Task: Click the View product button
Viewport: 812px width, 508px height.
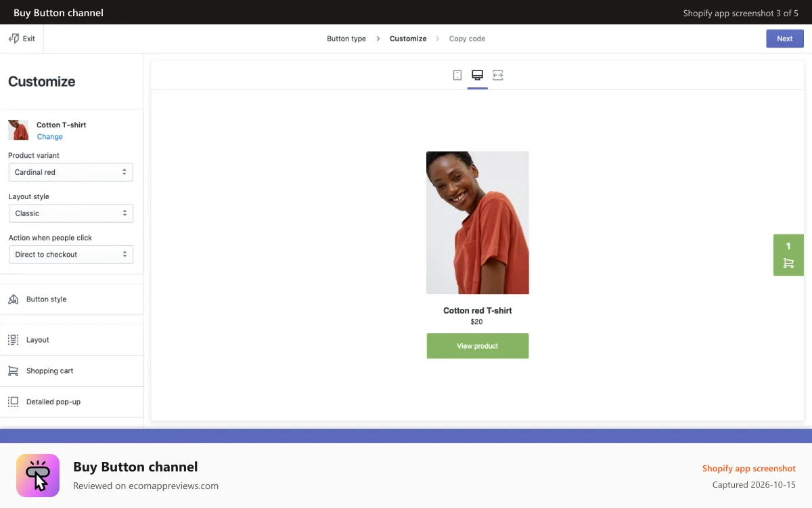Action: pos(478,346)
